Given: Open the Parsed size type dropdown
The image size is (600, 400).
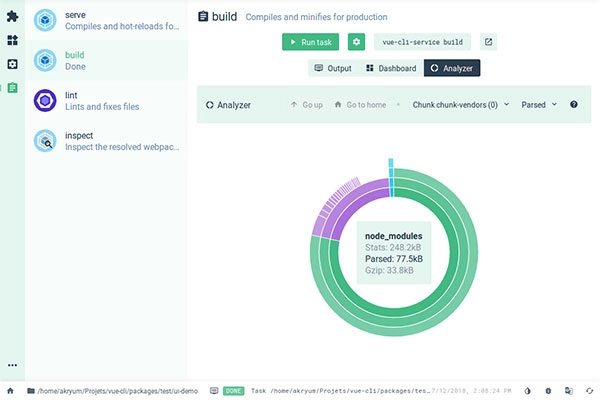Looking at the screenshot, I should [x=539, y=104].
